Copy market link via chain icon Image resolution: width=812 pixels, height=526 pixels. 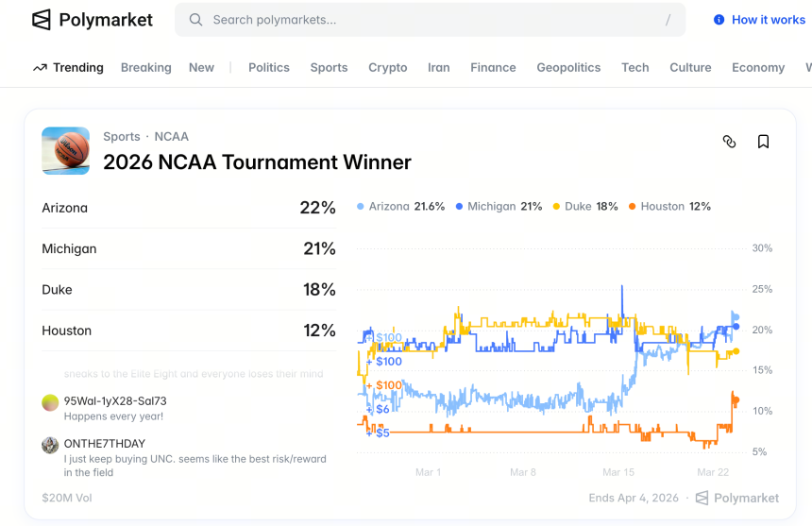(x=729, y=142)
